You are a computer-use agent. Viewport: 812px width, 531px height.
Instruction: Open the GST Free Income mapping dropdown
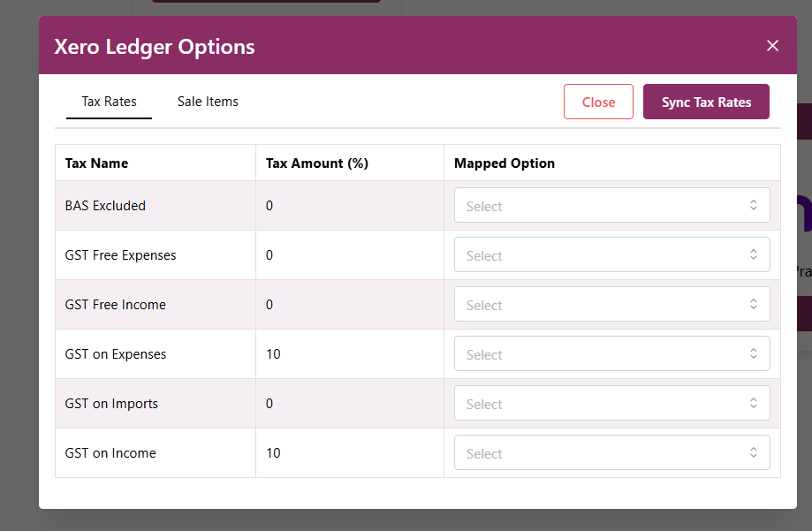pos(611,305)
